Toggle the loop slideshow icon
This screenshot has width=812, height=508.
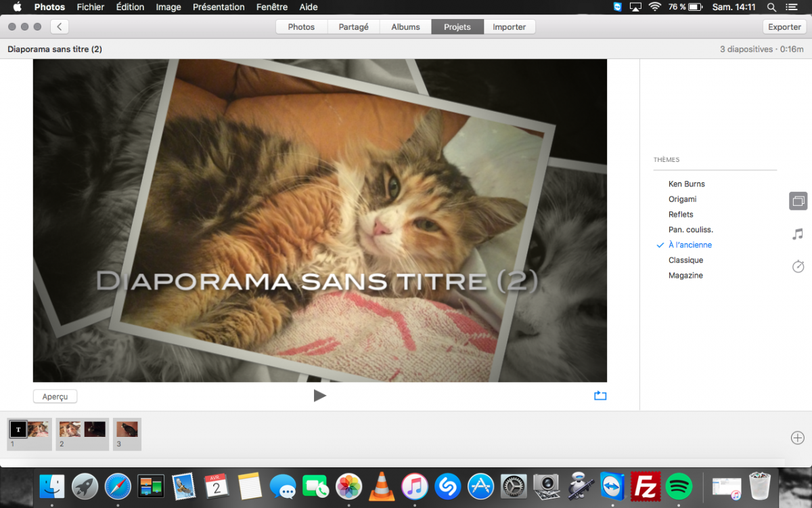tap(600, 396)
